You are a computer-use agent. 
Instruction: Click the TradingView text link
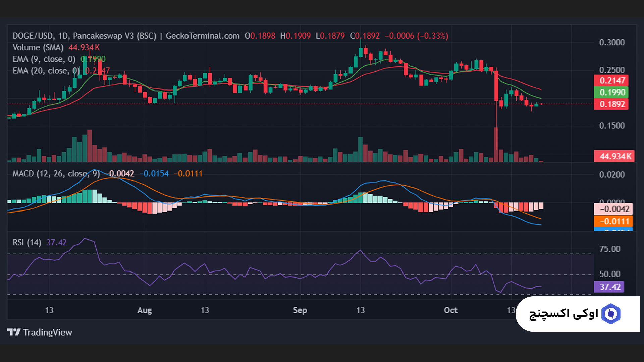[x=48, y=332]
